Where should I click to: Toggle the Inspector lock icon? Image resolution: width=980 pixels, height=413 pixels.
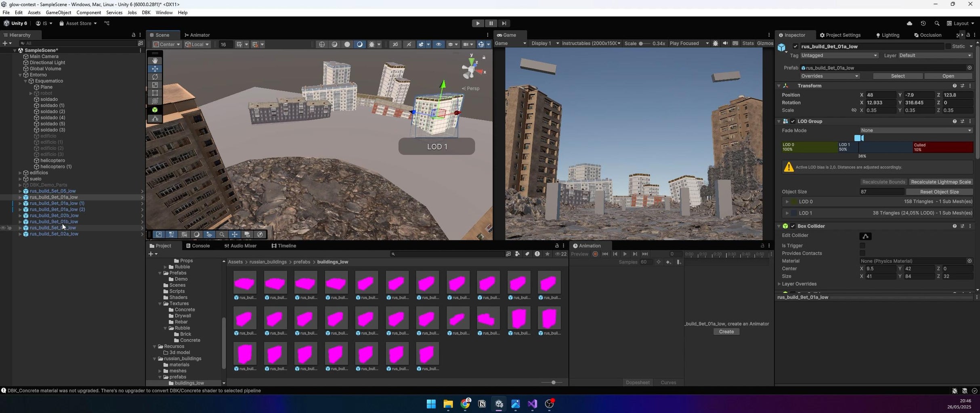tap(968, 35)
